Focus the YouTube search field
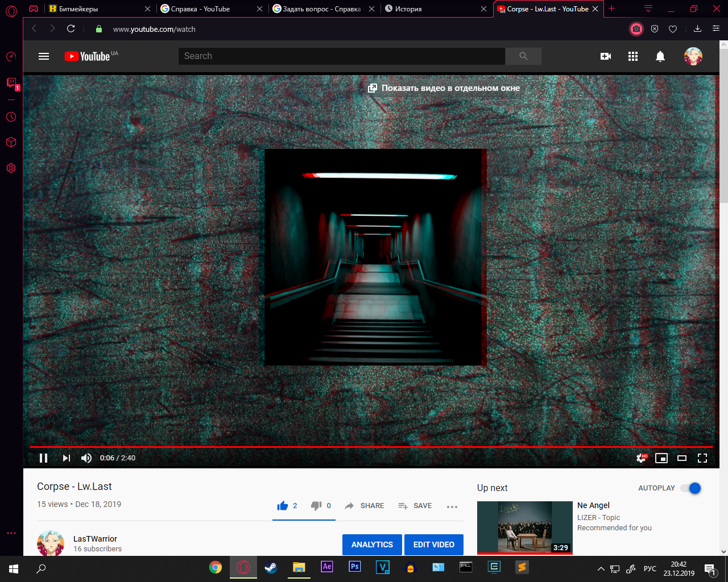The height and width of the screenshot is (582, 728). pos(341,56)
